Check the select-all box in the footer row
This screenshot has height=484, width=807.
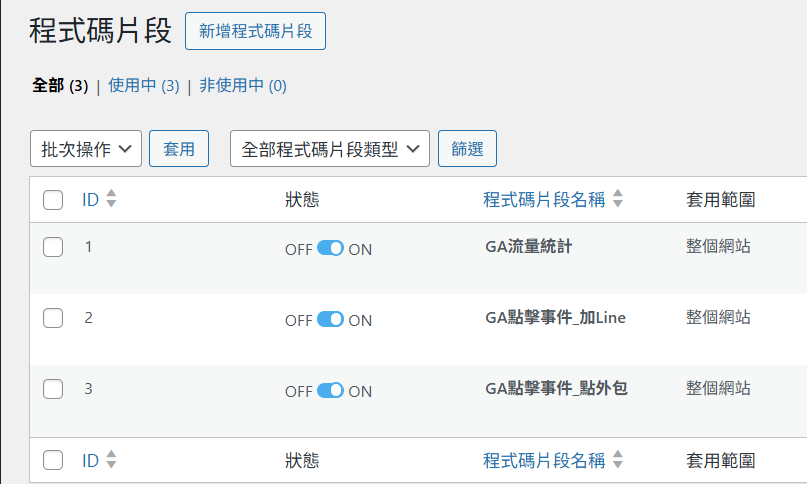(x=54, y=461)
